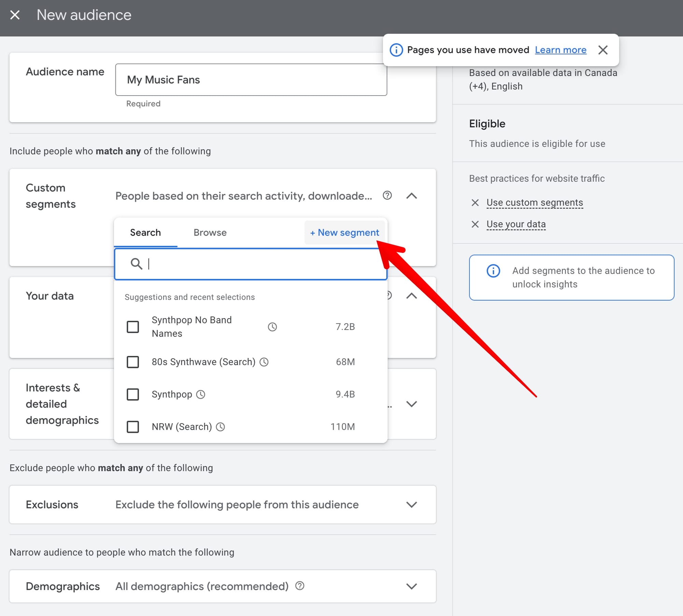
Task: Expand the Exclusions section
Action: click(412, 504)
